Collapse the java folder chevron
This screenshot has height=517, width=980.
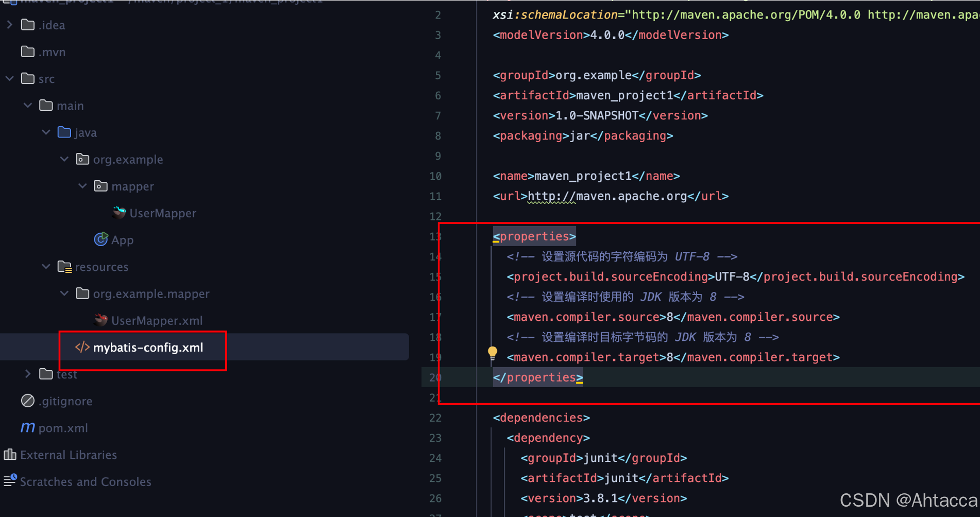click(46, 132)
